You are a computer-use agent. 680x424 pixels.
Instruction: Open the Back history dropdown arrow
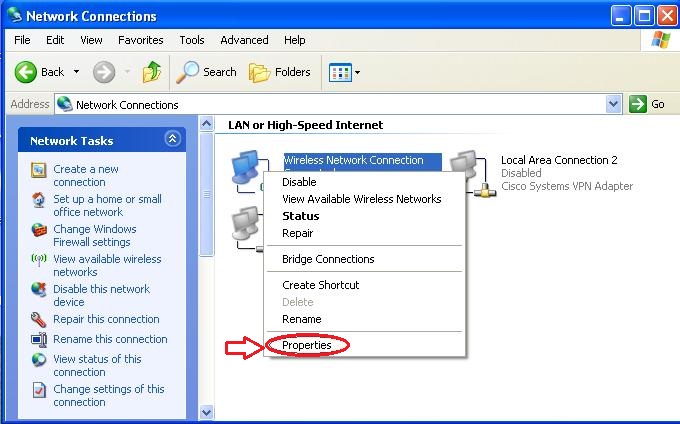tap(76, 72)
